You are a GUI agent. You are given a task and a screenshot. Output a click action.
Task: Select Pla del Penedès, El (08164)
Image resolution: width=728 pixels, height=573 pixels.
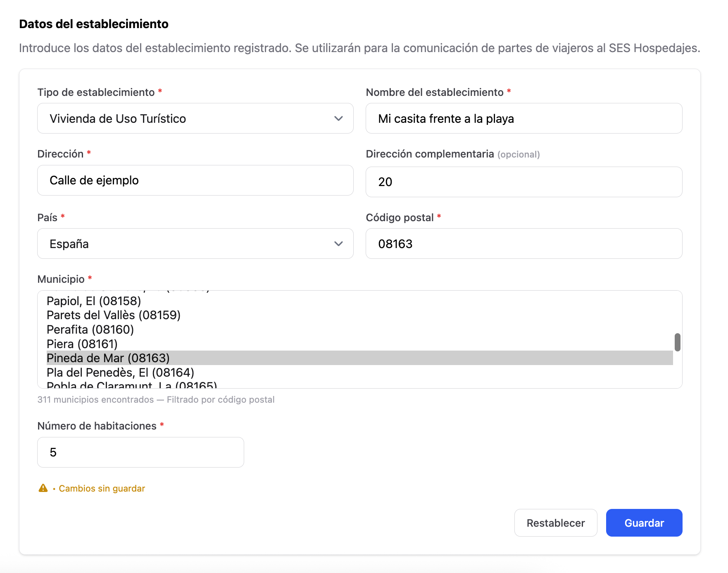(359, 372)
